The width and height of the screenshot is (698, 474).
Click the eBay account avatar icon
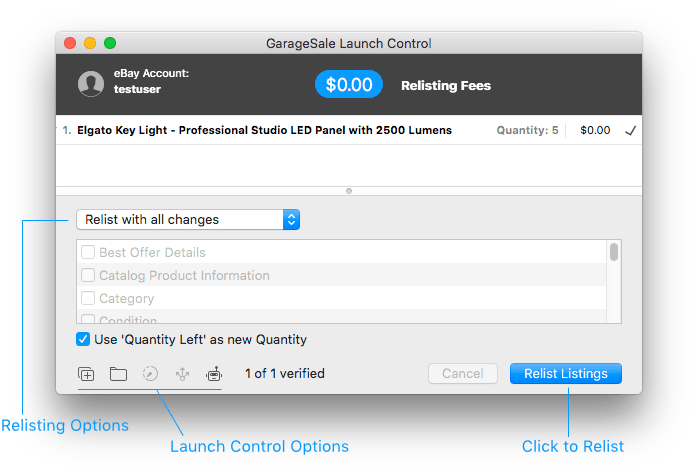pyautogui.click(x=91, y=85)
